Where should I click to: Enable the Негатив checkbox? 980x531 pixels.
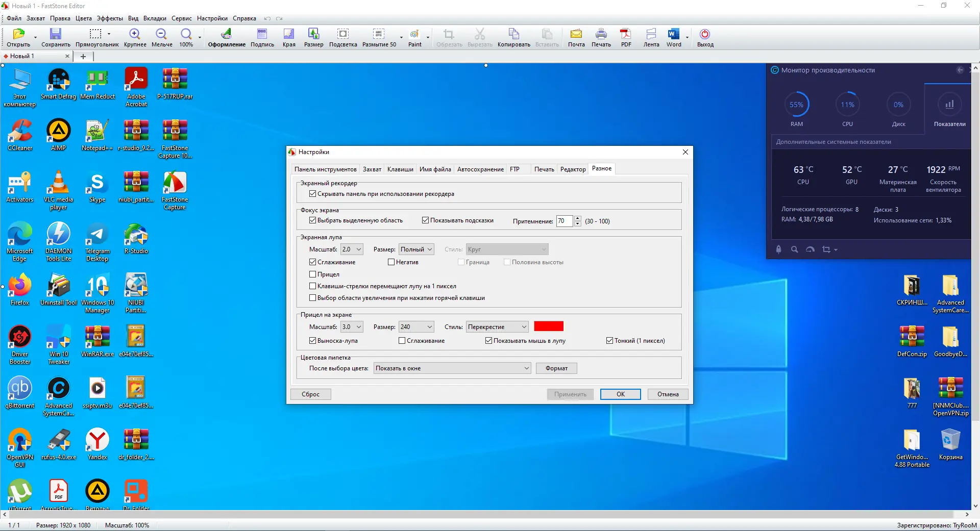click(x=391, y=262)
